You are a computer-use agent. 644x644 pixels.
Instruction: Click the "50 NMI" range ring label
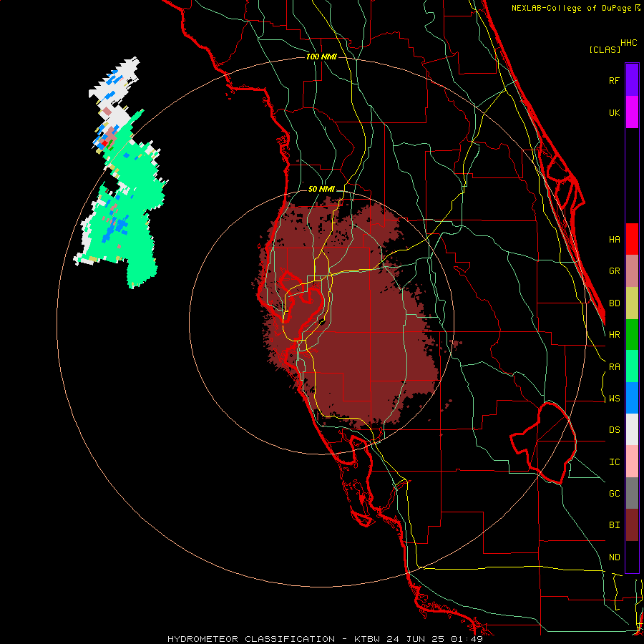click(x=321, y=190)
